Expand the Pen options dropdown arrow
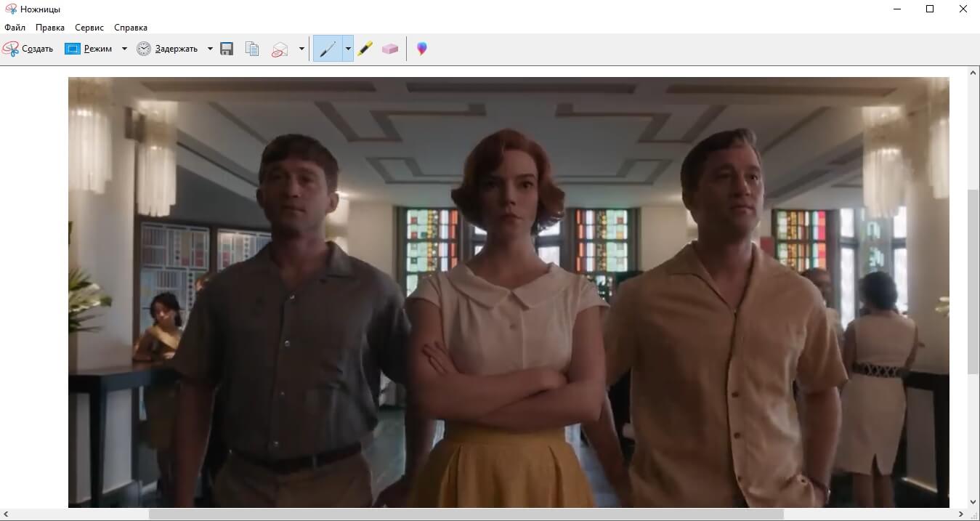The height and width of the screenshot is (521, 980). [348, 49]
